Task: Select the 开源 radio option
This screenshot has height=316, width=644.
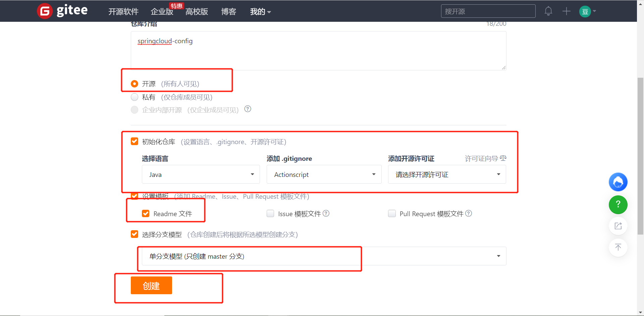Action: pyautogui.click(x=135, y=83)
